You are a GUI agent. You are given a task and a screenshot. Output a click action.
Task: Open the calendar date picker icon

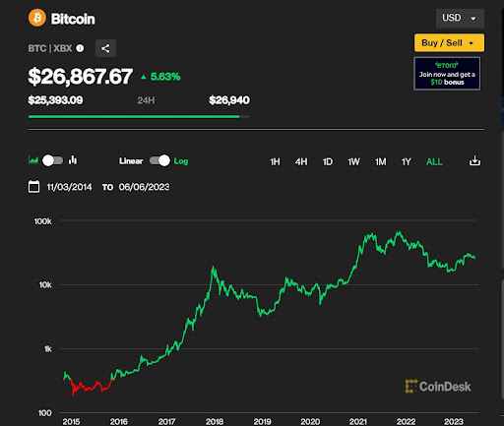33,187
